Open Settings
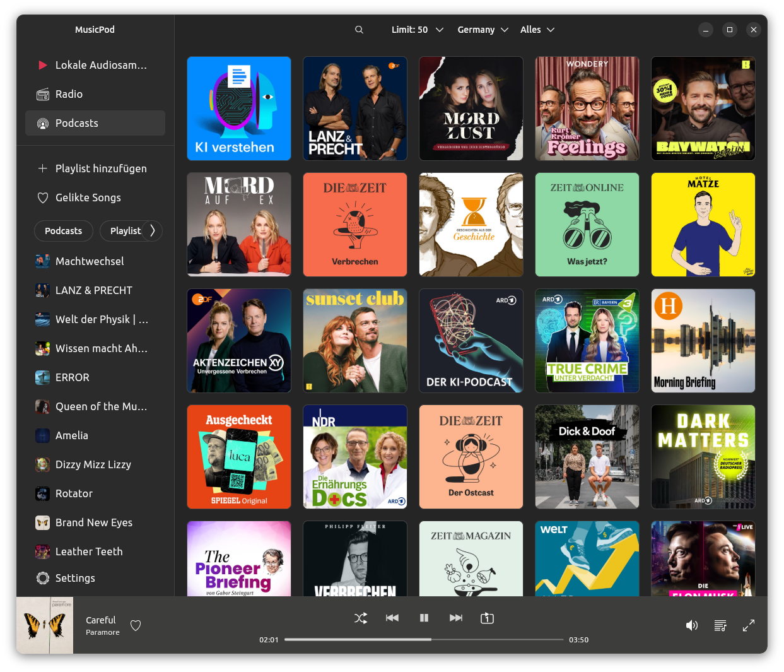This screenshot has width=784, height=672. coord(95,578)
